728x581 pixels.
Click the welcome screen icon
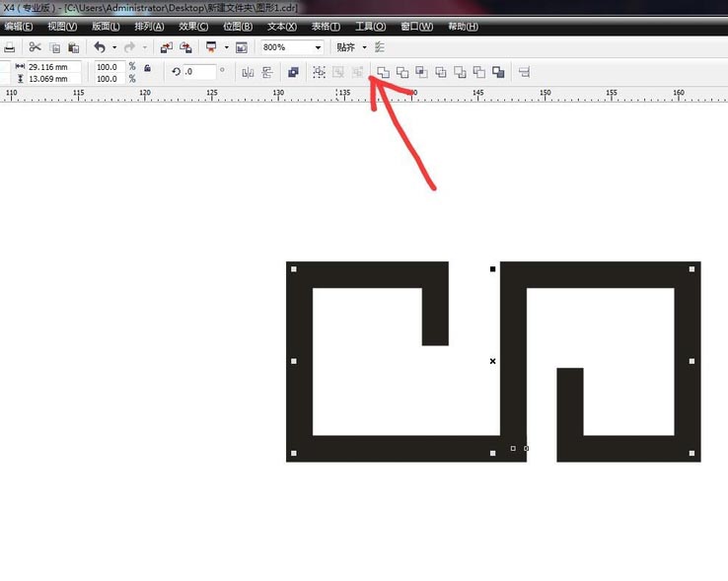(x=242, y=47)
